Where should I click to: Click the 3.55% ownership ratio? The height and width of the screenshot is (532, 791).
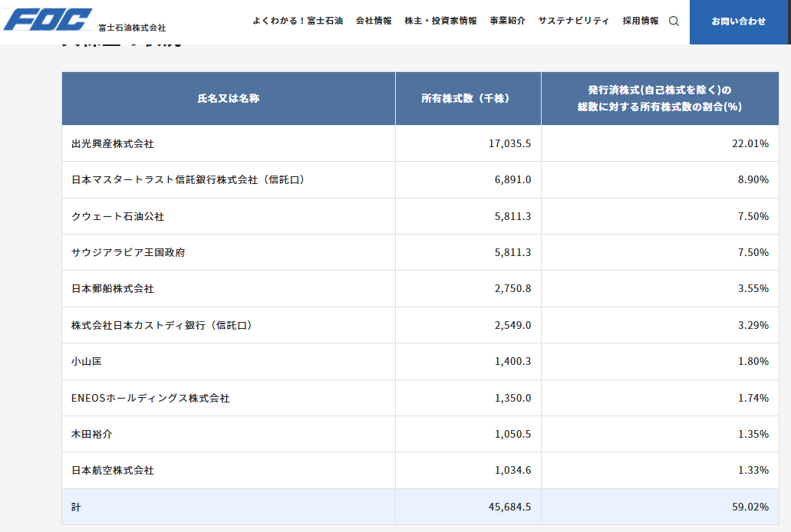[x=753, y=288]
